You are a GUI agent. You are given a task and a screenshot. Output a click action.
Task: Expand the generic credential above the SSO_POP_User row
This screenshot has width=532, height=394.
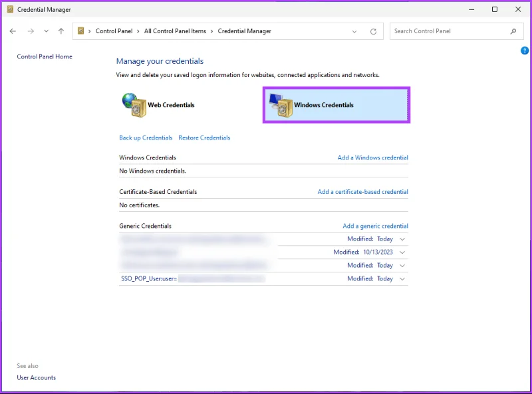tap(402, 266)
